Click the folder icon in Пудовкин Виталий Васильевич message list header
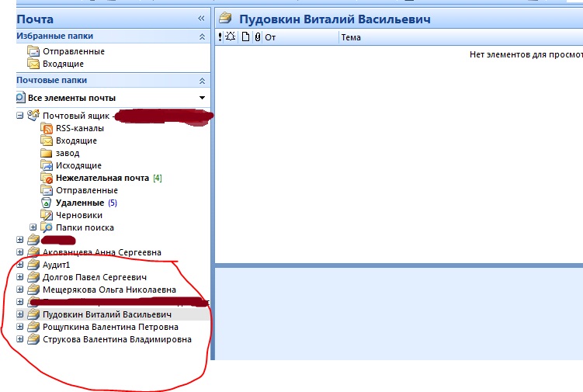Screen dimensions: 583x392 225,18
